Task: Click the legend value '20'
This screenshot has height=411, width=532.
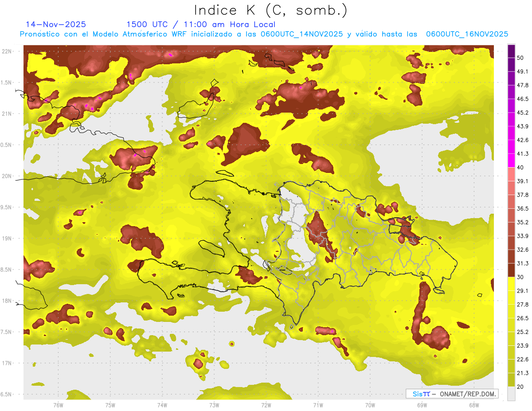Action: [x=520, y=387]
